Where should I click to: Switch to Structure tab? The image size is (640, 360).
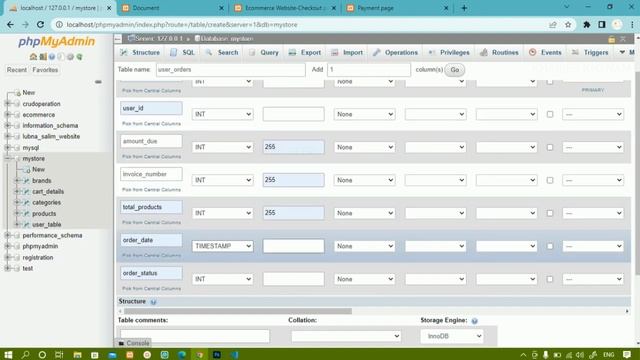click(140, 53)
